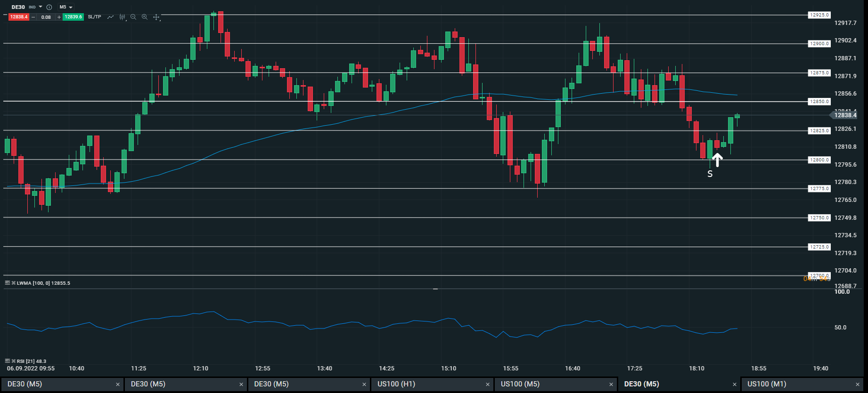Click the 13:40 time axis label
The height and width of the screenshot is (393, 868).
[325, 369]
